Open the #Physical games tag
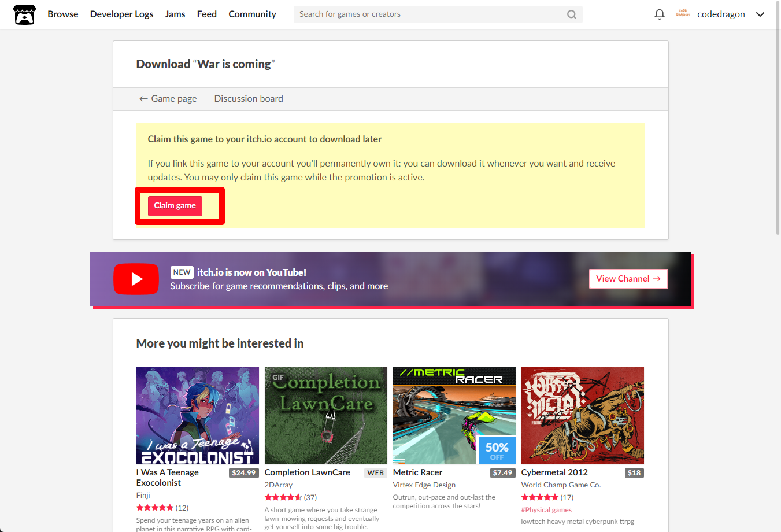This screenshot has width=781, height=532. pos(546,510)
